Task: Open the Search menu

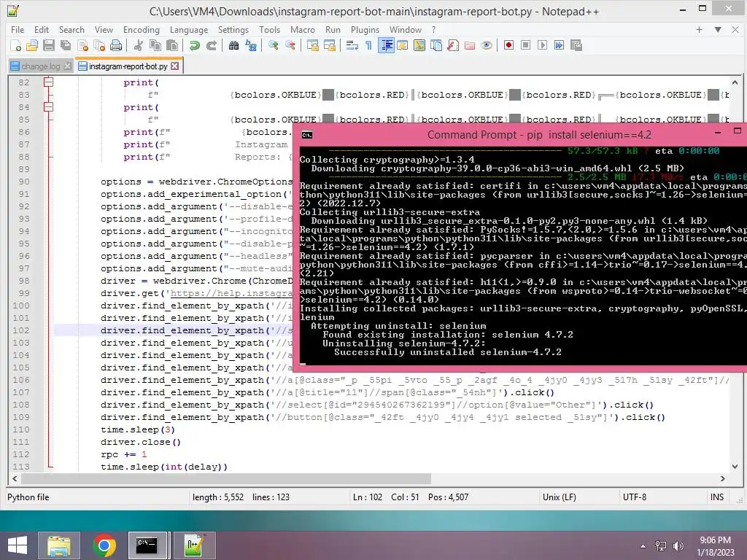Action: tap(71, 29)
